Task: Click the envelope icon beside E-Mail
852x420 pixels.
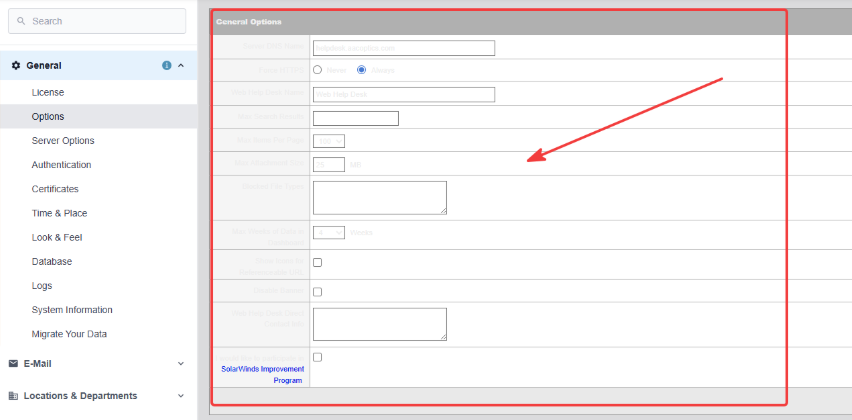Action: click(x=14, y=363)
